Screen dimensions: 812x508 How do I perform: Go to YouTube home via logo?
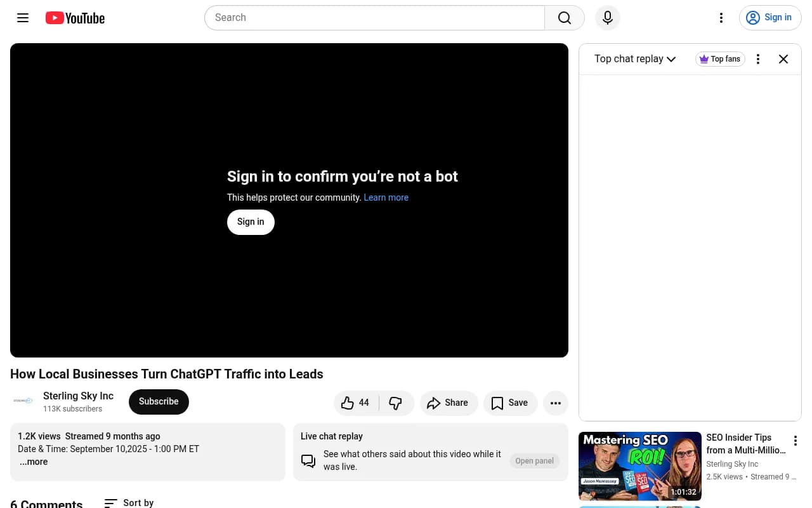pyautogui.click(x=75, y=18)
